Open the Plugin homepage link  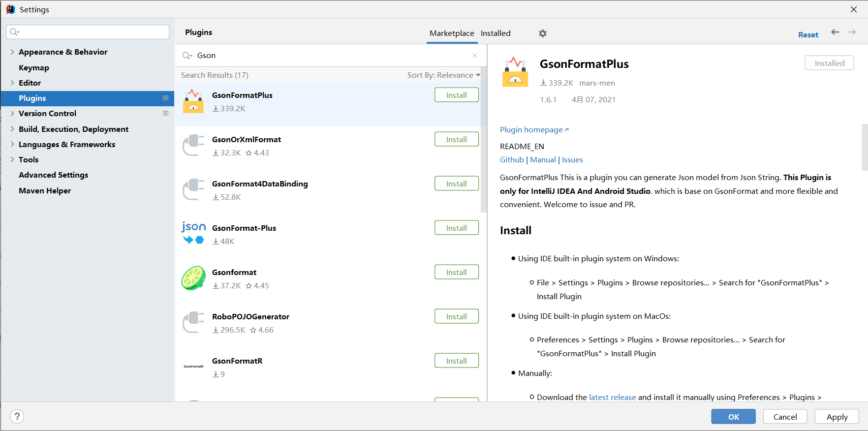pos(534,130)
